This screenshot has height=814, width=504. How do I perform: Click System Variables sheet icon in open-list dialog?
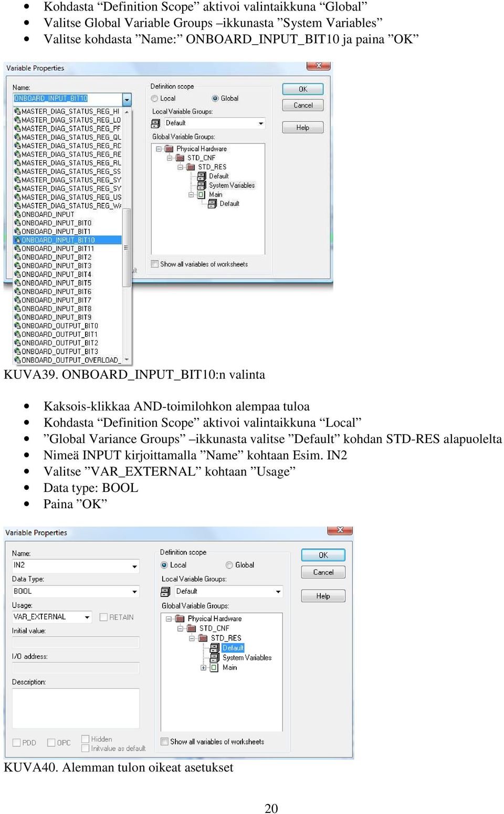pos(202,186)
